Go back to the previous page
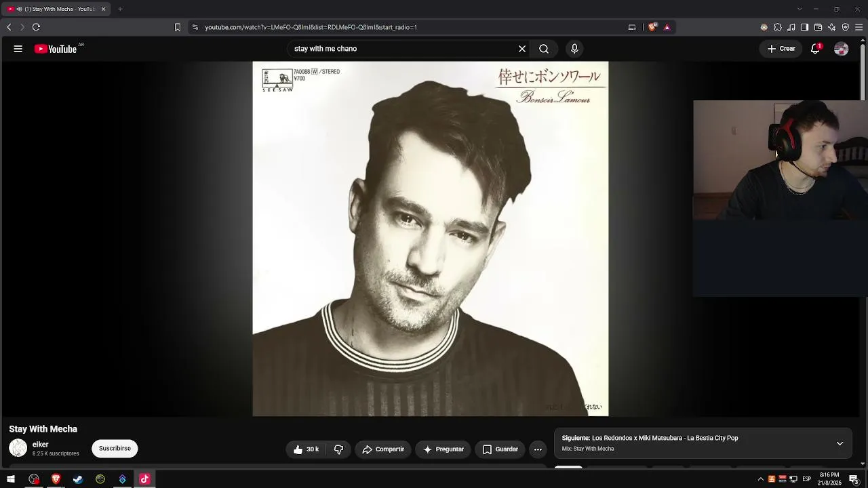 point(9,27)
